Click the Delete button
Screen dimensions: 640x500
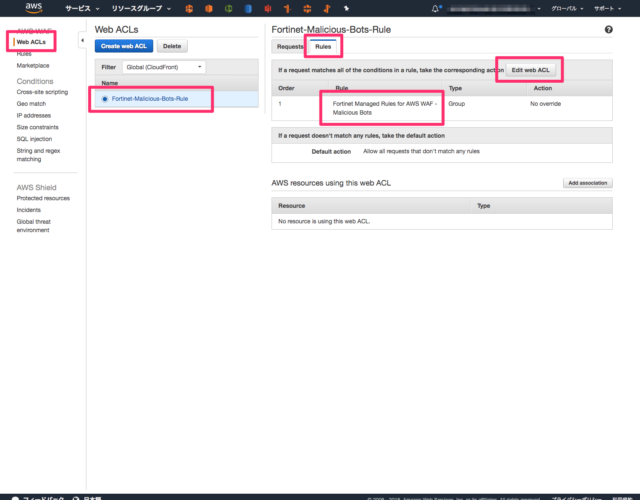(x=172, y=46)
